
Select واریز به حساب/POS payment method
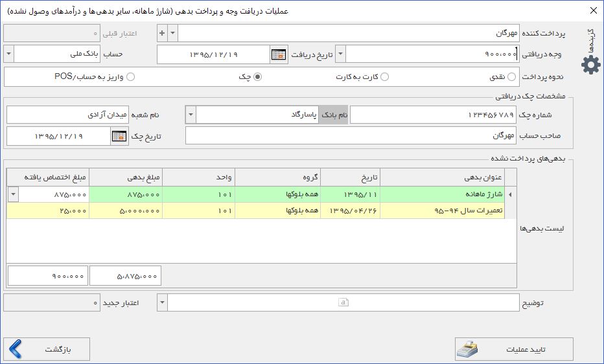click(x=130, y=77)
